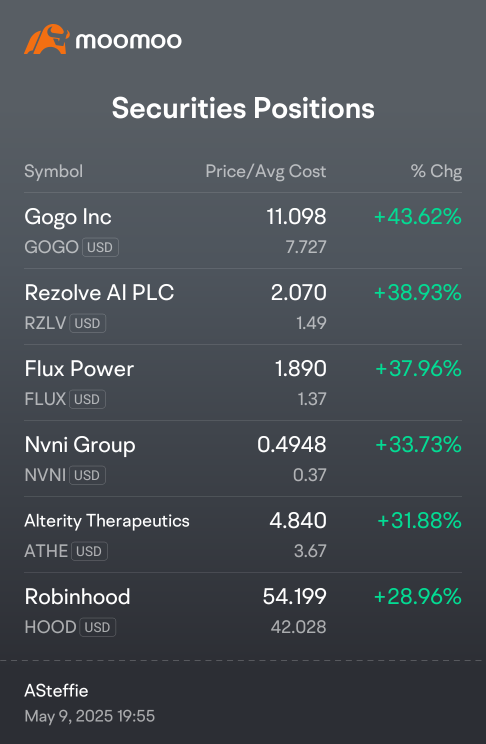
Task: Open the Robinhood position
Action: 243,611
